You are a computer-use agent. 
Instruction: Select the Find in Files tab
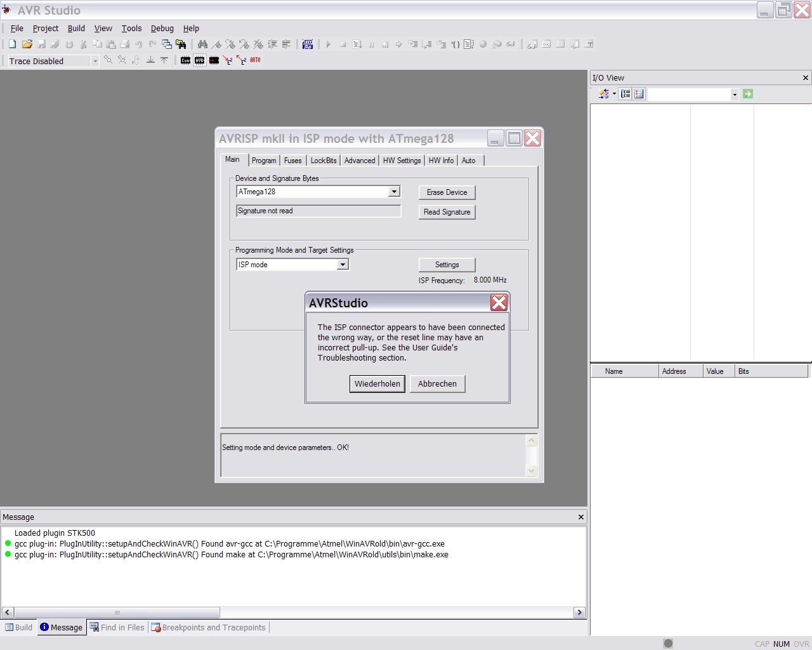[117, 627]
